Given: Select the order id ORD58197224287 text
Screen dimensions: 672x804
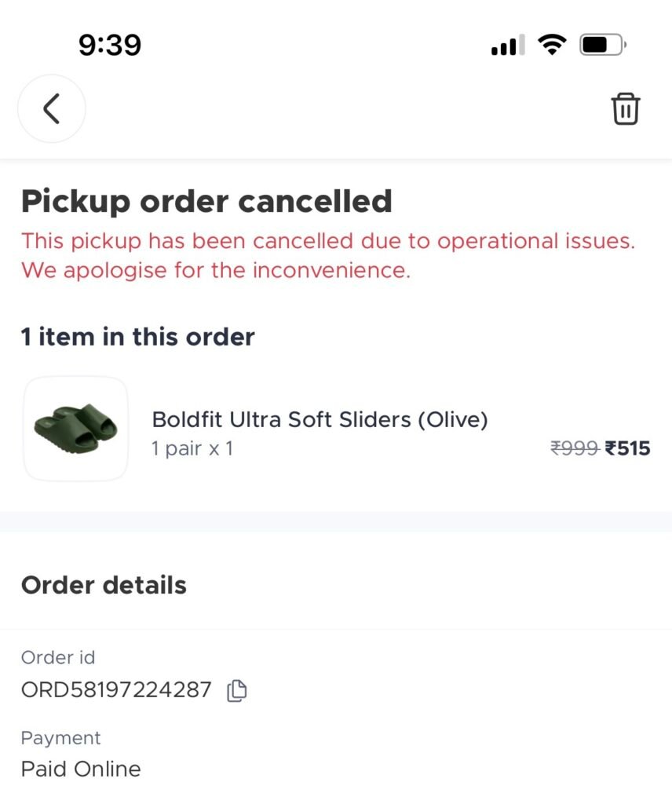Looking at the screenshot, I should pyautogui.click(x=116, y=690).
